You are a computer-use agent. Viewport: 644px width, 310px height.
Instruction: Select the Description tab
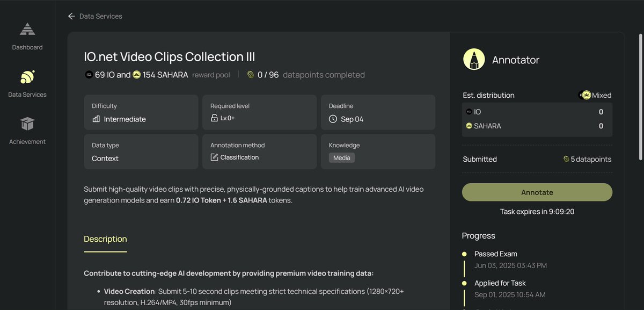pyautogui.click(x=105, y=239)
